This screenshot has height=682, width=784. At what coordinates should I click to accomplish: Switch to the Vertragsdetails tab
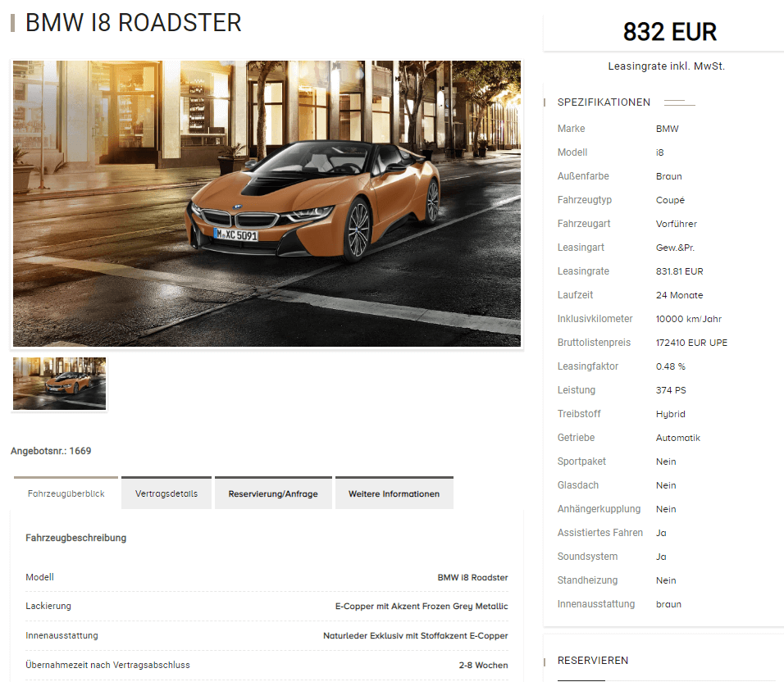(x=166, y=493)
